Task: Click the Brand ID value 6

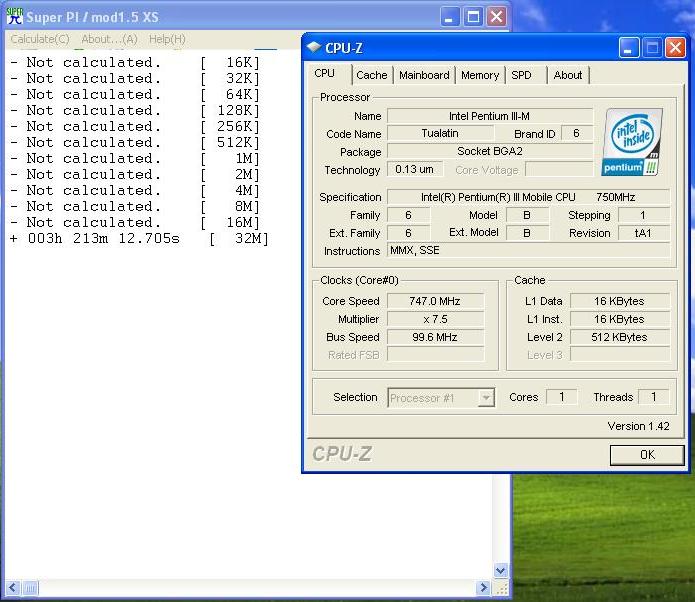Action: (577, 133)
